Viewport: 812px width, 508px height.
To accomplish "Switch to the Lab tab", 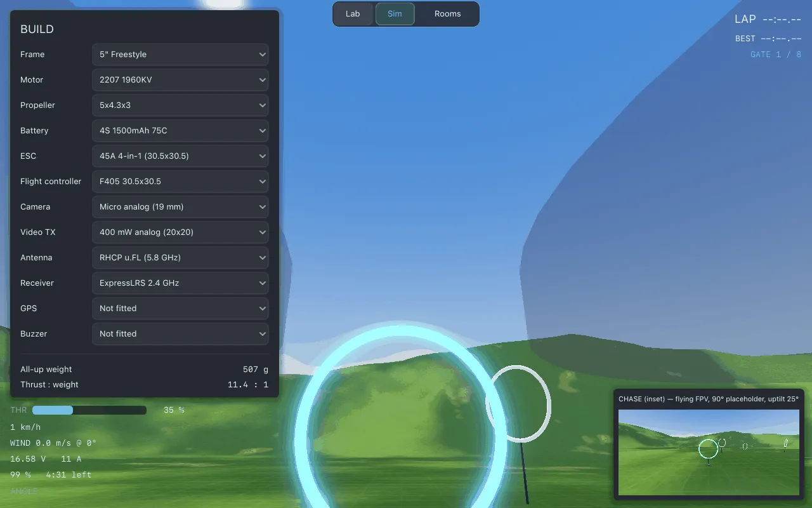I will coord(353,14).
